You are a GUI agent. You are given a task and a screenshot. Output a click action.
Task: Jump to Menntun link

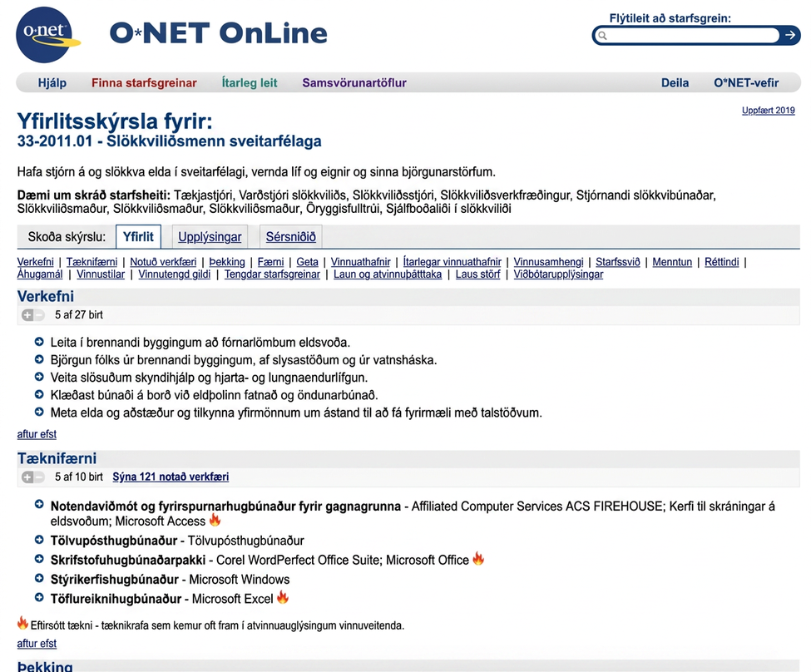672,262
